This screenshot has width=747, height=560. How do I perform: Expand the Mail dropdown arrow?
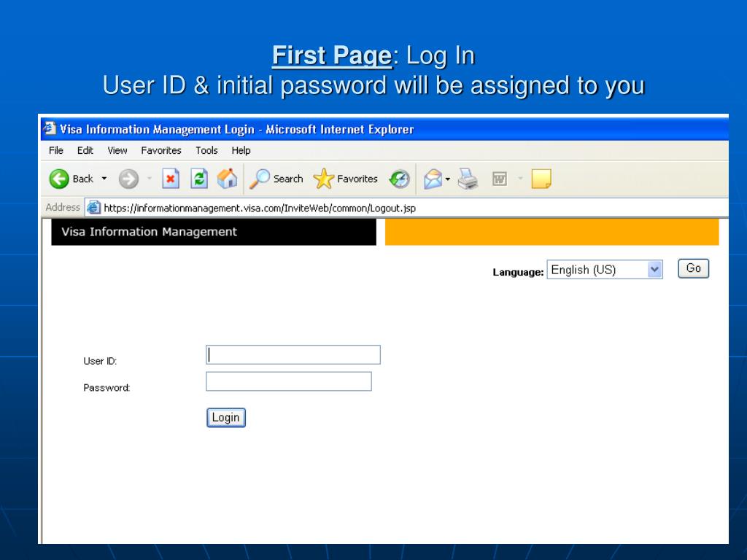[x=448, y=179]
